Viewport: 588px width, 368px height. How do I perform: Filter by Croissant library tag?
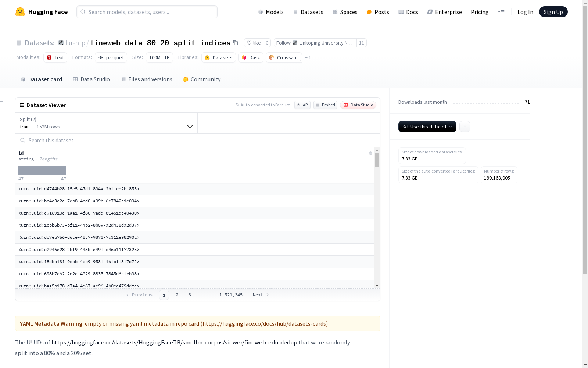(x=284, y=57)
